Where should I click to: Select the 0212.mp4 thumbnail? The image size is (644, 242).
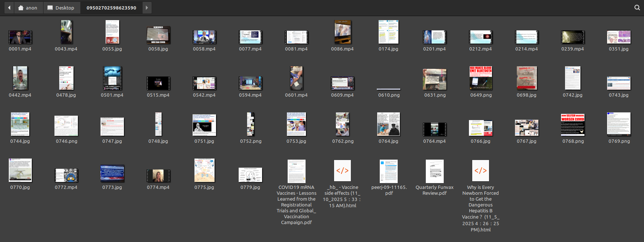pos(481,37)
